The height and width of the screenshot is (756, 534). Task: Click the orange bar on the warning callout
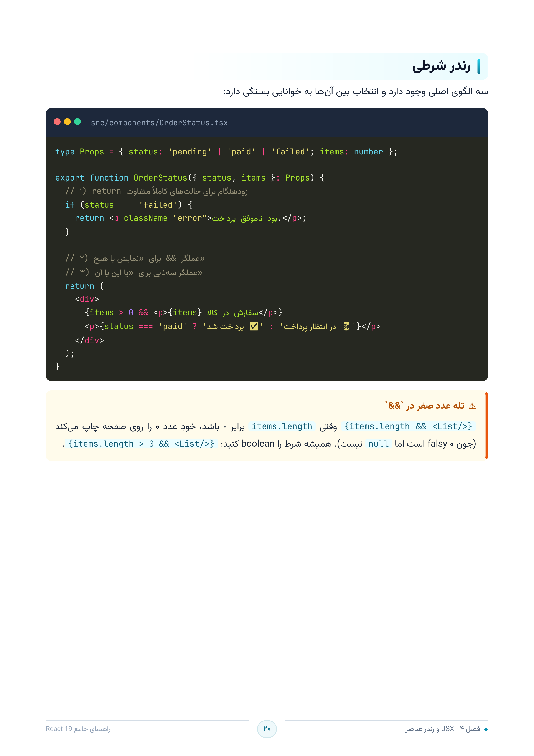(487, 426)
